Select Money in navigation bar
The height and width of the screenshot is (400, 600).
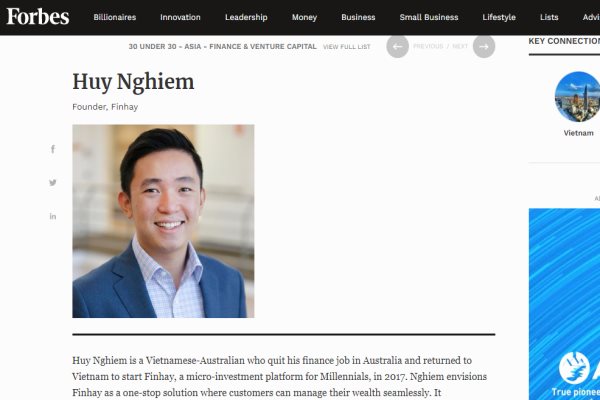tap(304, 17)
